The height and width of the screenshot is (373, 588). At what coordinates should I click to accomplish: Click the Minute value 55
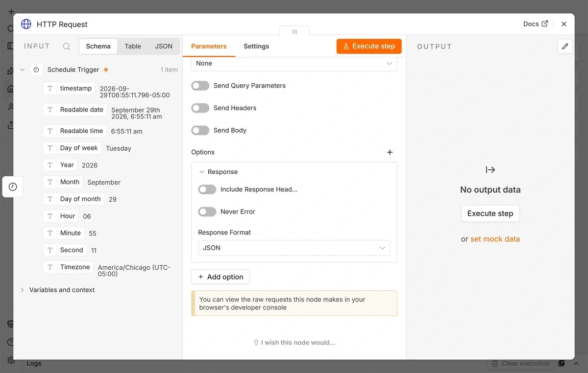click(93, 233)
